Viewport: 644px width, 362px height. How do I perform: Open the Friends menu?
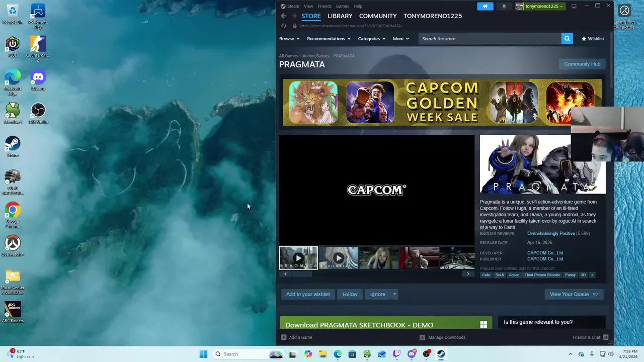coord(325,6)
